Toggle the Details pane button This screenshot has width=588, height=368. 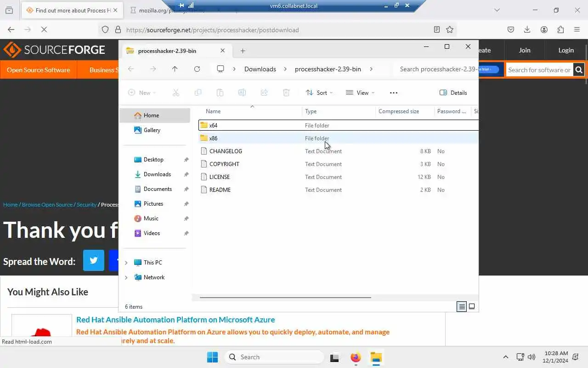click(453, 92)
